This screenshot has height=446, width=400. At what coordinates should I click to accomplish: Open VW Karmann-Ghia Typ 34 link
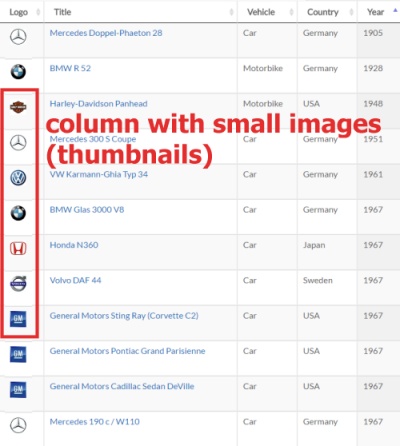pos(99,174)
